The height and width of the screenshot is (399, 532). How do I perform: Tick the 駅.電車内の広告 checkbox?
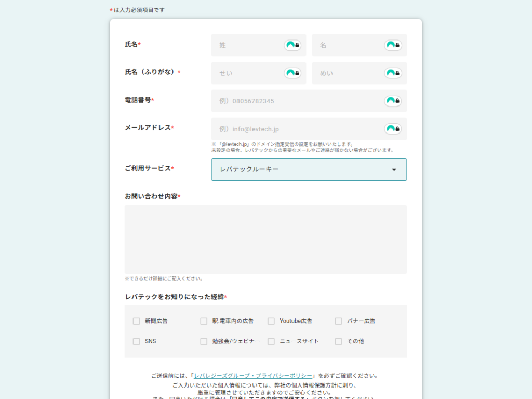204,321
